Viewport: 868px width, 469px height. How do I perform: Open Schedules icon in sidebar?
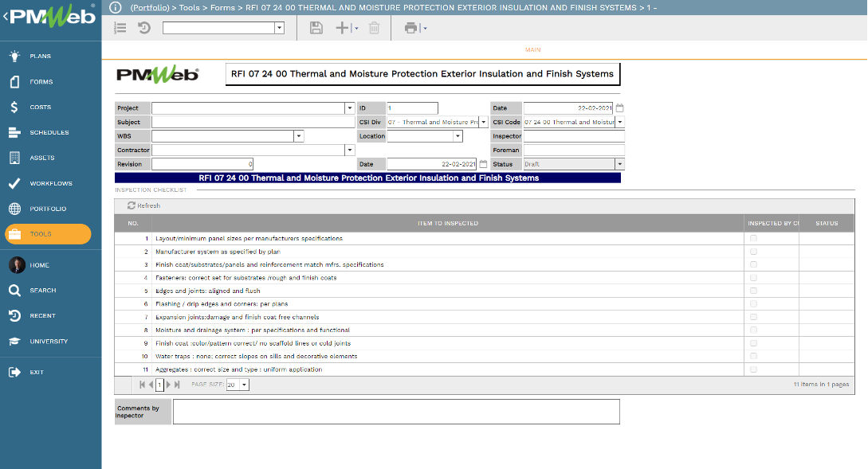pos(15,132)
